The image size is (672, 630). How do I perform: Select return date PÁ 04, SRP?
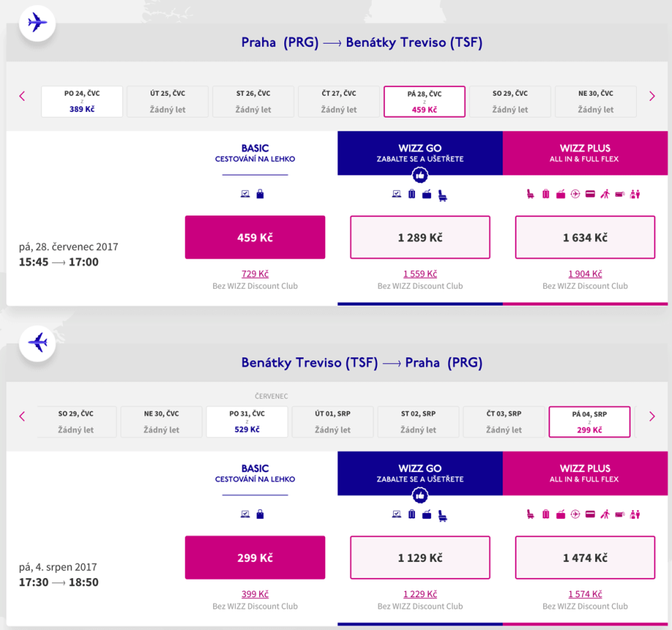click(x=589, y=422)
